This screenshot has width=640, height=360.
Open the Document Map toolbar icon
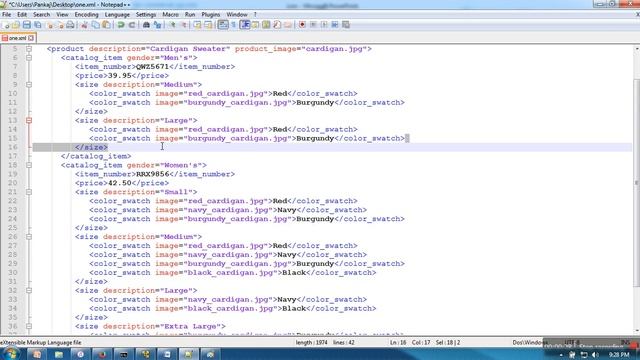pos(266,25)
